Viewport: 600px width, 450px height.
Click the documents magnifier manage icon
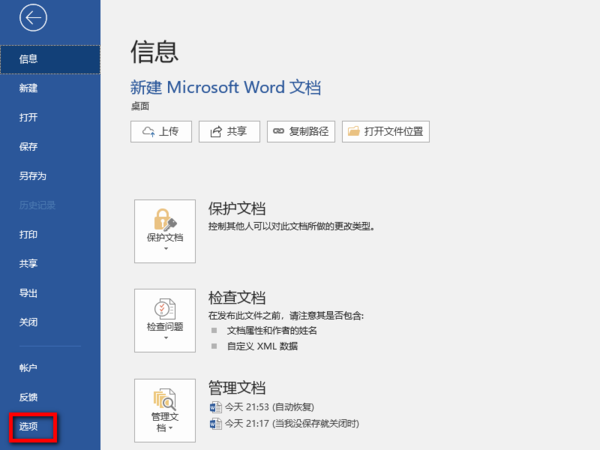(165, 399)
